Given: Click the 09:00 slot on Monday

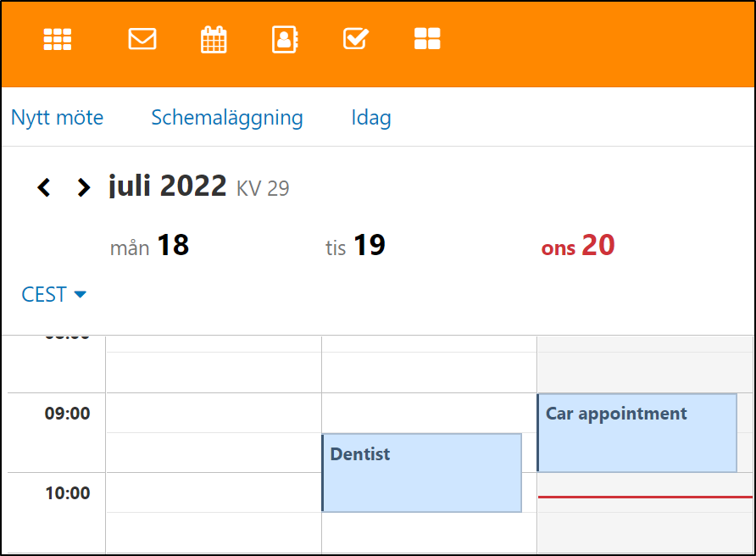Looking at the screenshot, I should 213,413.
